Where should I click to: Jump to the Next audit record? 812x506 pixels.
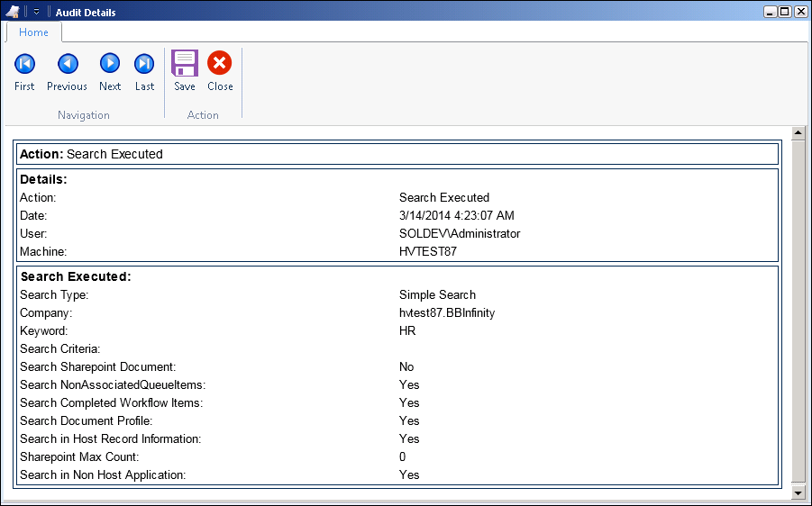tap(110, 72)
